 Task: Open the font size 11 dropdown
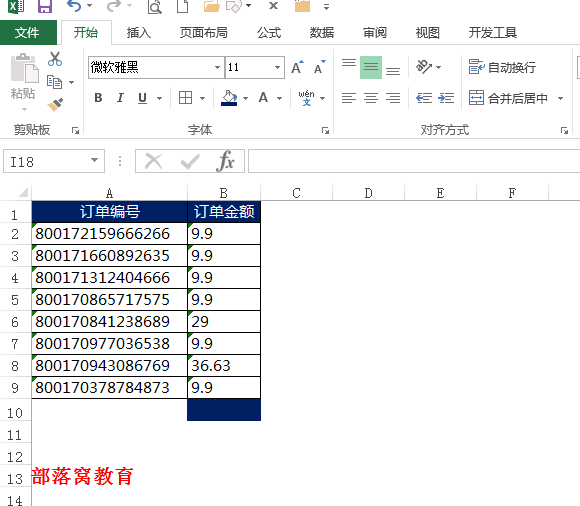pyautogui.click(x=277, y=67)
